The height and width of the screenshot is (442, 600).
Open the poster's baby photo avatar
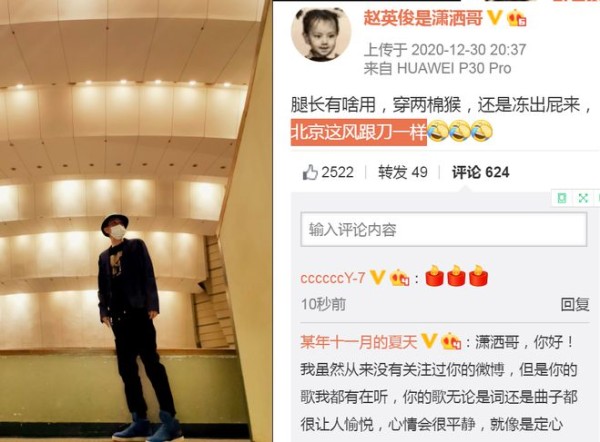[321, 34]
